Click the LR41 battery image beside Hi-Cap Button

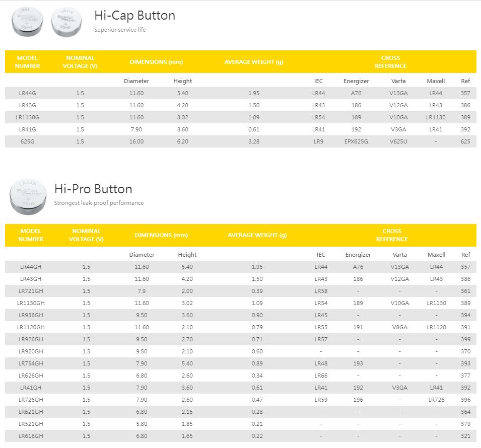tap(66, 23)
